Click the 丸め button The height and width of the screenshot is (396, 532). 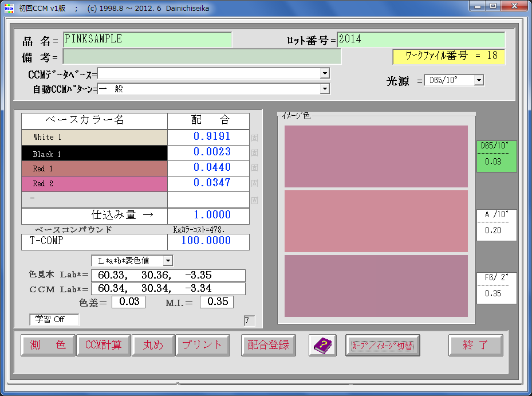point(153,346)
